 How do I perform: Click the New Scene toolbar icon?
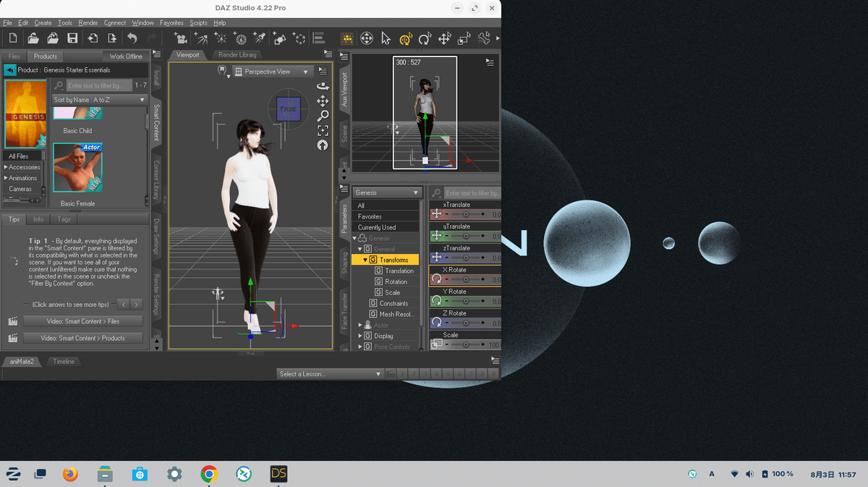click(14, 38)
